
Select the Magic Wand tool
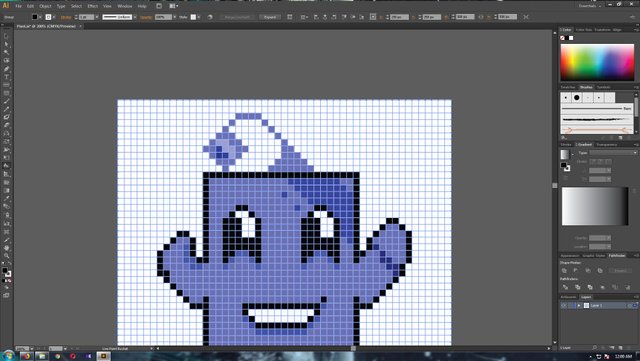[x=6, y=52]
